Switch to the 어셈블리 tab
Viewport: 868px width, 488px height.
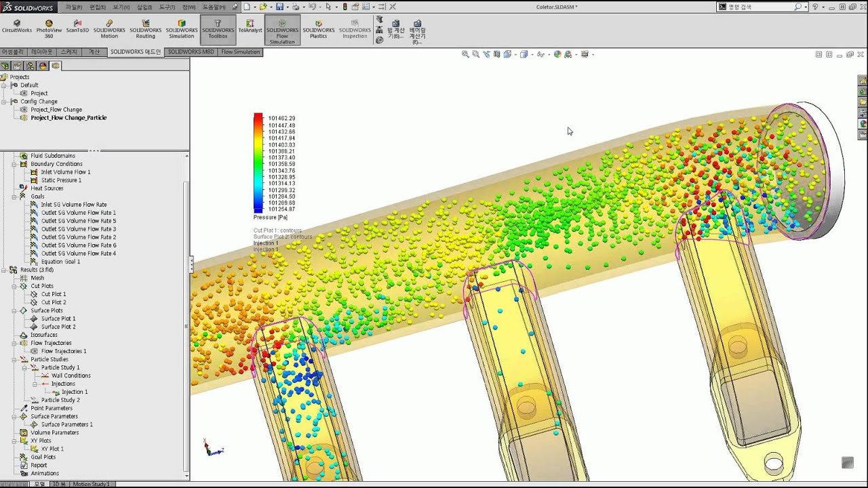[x=13, y=52]
